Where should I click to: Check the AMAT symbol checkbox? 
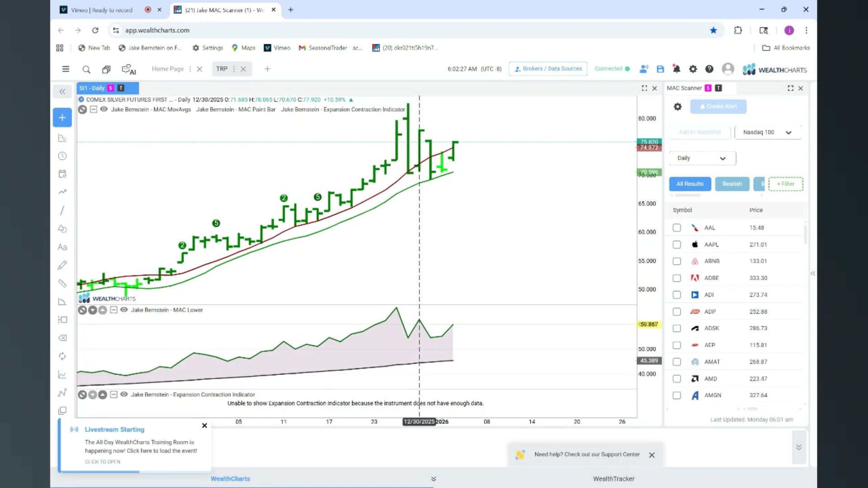pos(676,362)
